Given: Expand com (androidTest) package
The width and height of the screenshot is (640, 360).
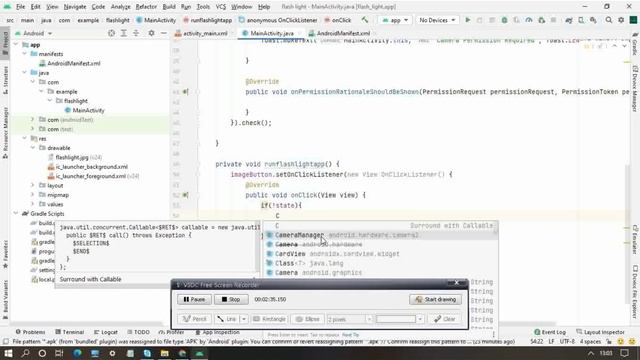Looking at the screenshot, I should pyautogui.click(x=33, y=120).
